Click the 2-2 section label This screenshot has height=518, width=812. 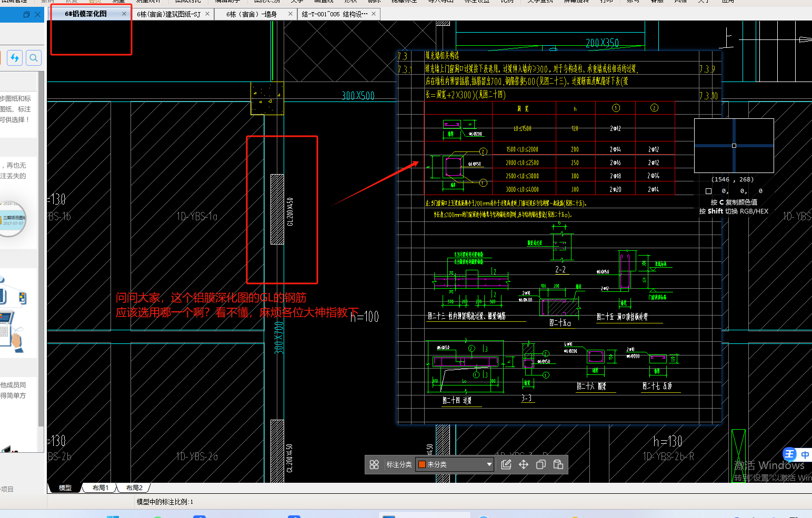560,269
